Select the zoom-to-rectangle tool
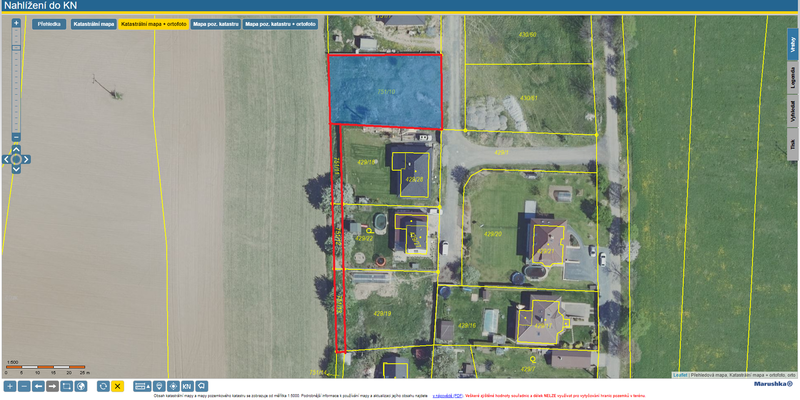The image size is (800, 400). [x=66, y=386]
